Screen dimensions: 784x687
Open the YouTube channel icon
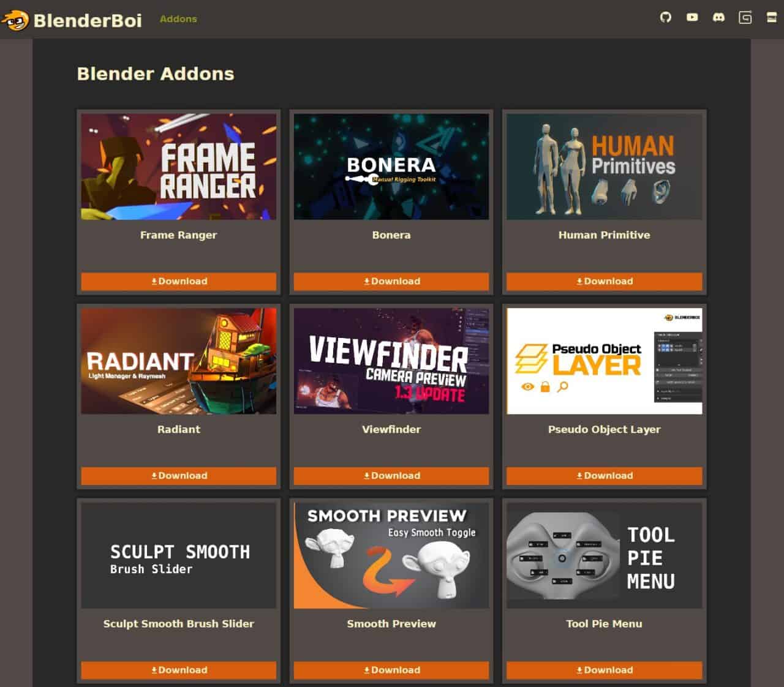point(692,18)
